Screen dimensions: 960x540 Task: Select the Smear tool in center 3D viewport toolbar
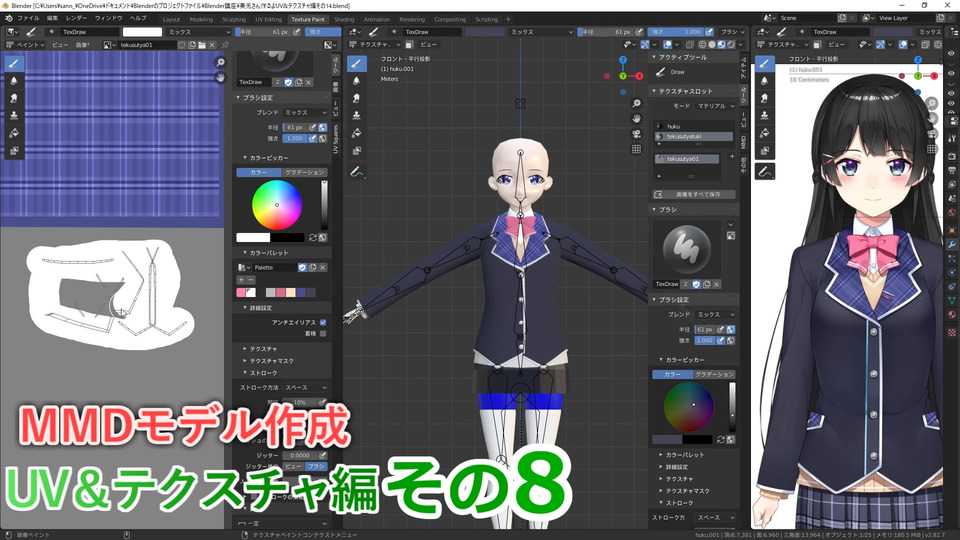tap(356, 98)
